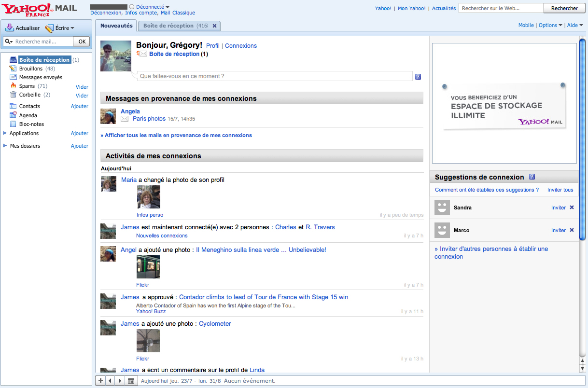Click the Boîte de réception inbox tray icon
This screenshot has height=388, width=588.
(x=14, y=60)
